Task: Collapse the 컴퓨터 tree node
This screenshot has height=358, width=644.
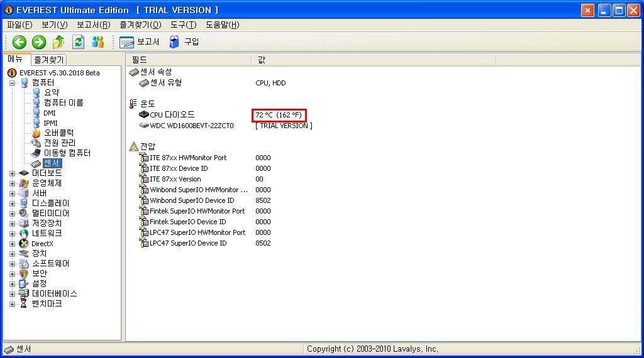Action: coord(12,83)
